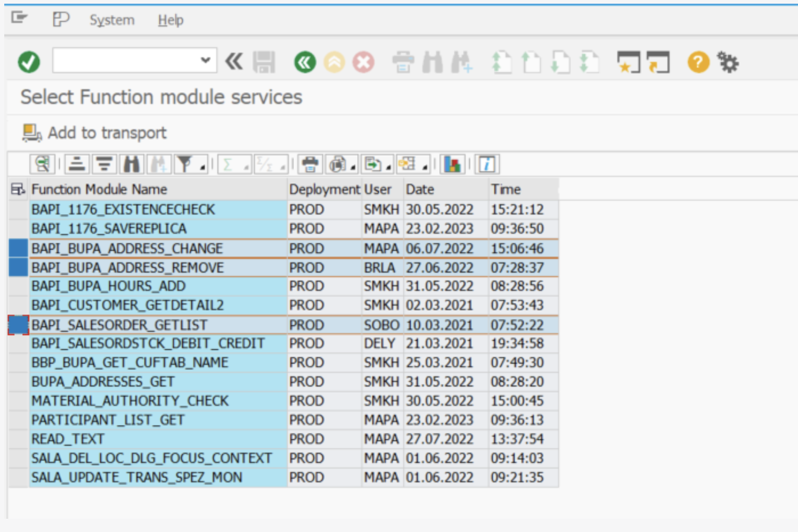
Task: Click the Add to transport button
Action: point(94,132)
